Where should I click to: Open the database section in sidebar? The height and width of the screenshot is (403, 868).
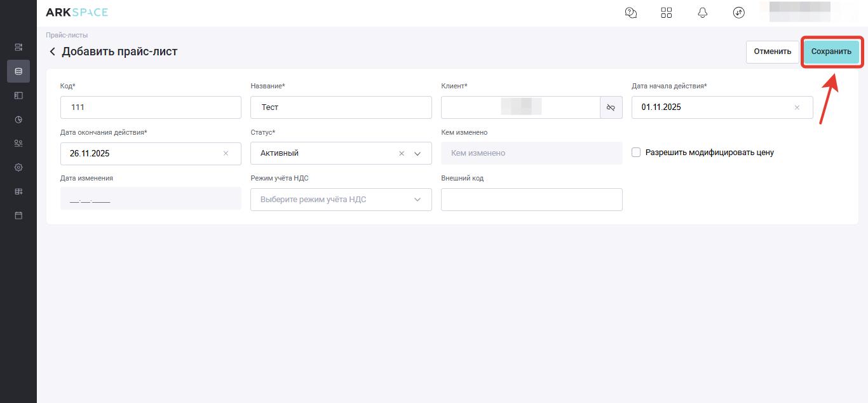[x=18, y=71]
